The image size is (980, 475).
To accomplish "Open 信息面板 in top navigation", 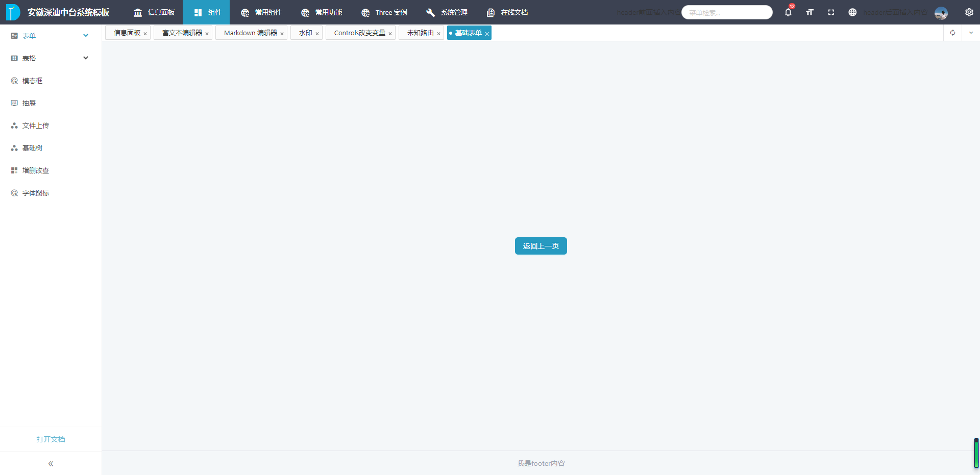I will pyautogui.click(x=154, y=12).
